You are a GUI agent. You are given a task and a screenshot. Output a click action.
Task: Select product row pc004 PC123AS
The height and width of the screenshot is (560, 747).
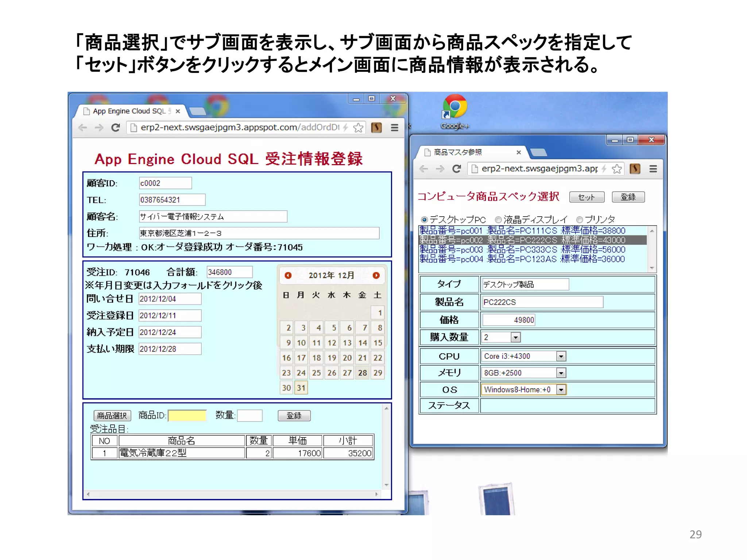[x=533, y=259]
